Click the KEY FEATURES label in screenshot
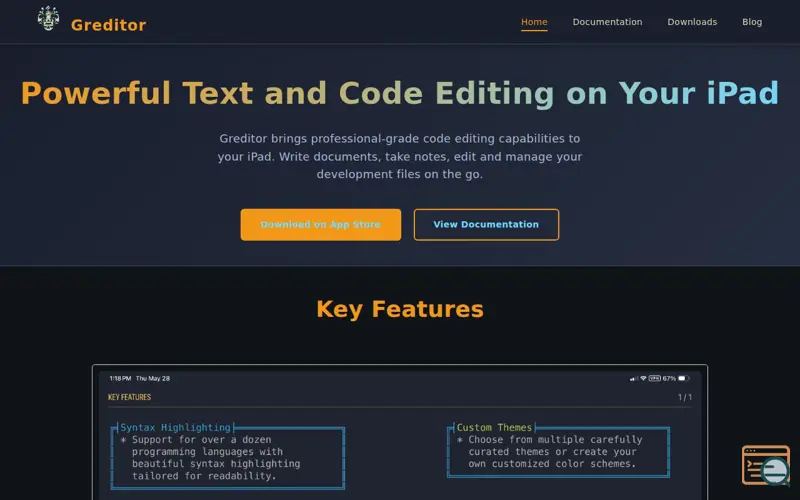 130,397
